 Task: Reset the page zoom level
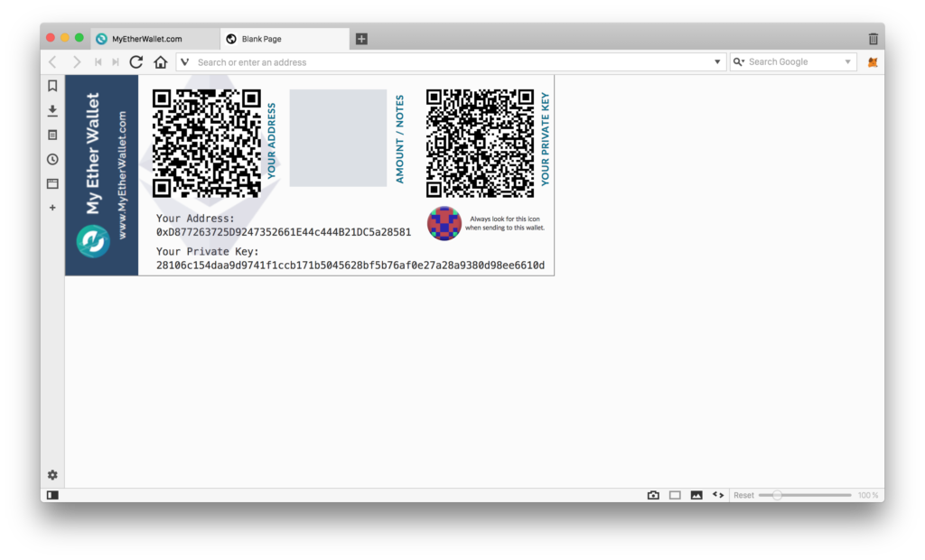pos(743,495)
